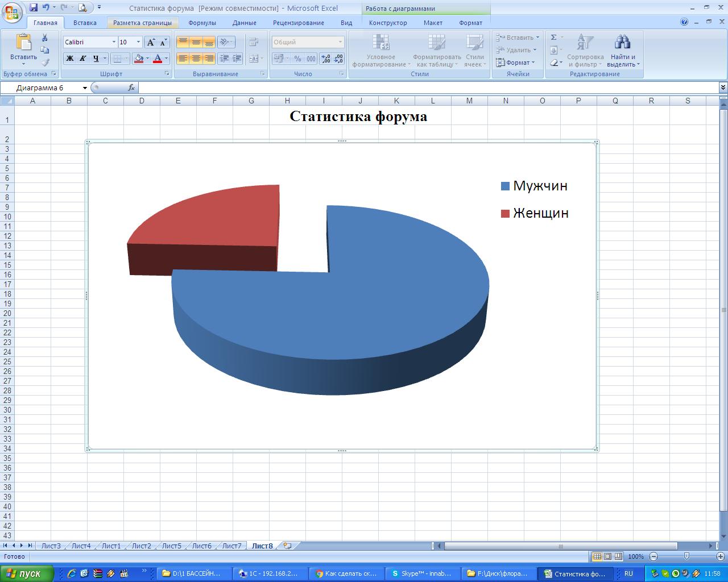The width and height of the screenshot is (728, 582).
Task: Open Find and Select binoculars
Action: (623, 51)
